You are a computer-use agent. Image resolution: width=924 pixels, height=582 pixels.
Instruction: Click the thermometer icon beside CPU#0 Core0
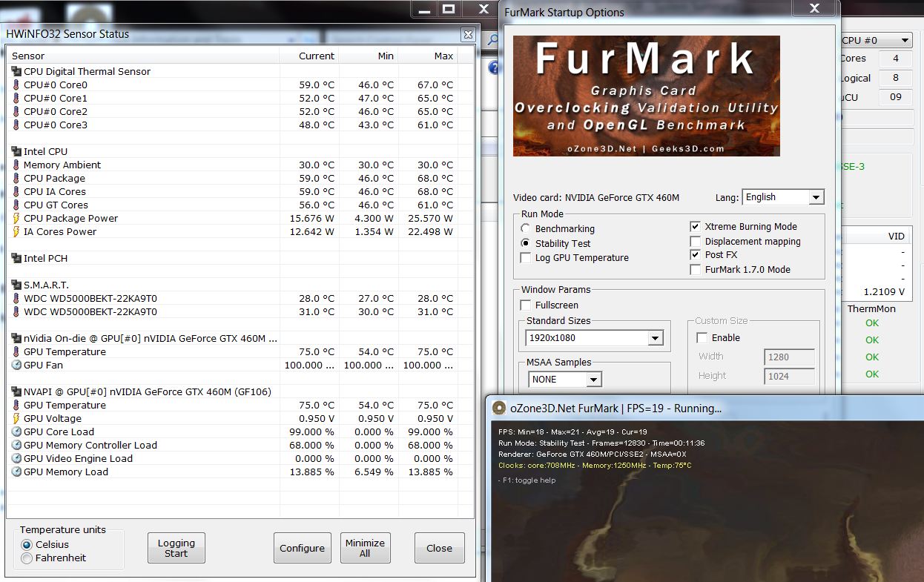tap(16, 85)
